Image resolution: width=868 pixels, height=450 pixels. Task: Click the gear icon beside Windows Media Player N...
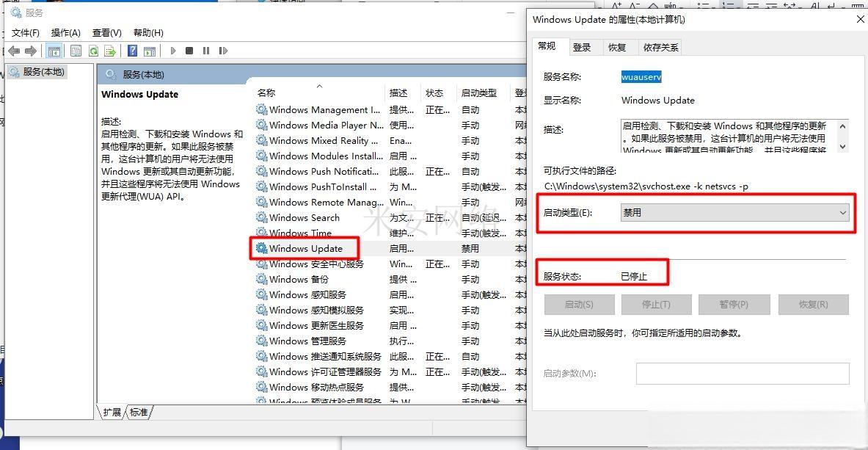coord(261,126)
